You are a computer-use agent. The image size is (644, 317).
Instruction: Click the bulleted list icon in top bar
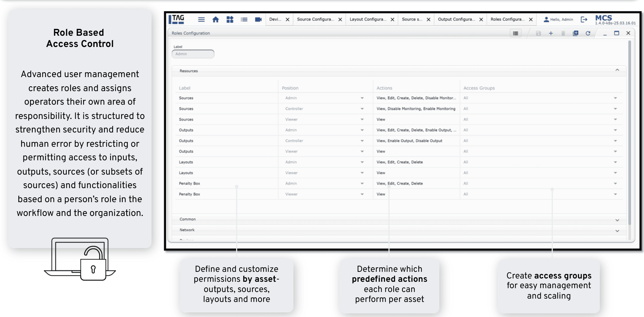(244, 19)
